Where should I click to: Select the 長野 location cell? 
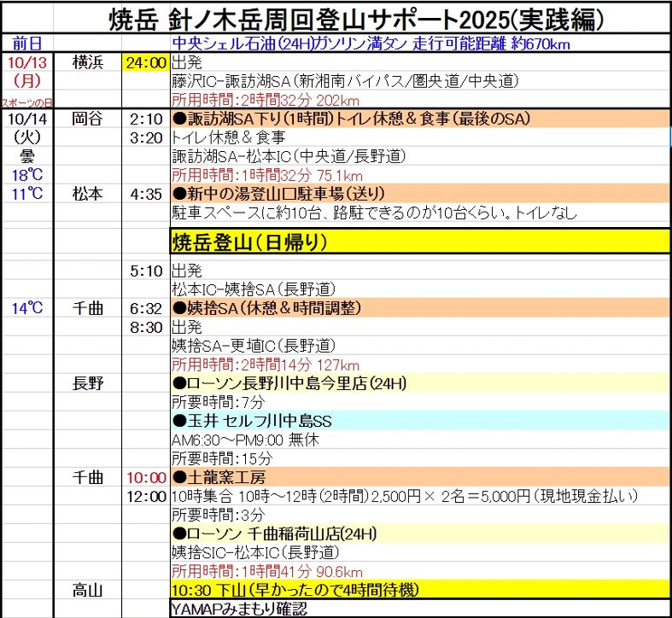[88, 383]
